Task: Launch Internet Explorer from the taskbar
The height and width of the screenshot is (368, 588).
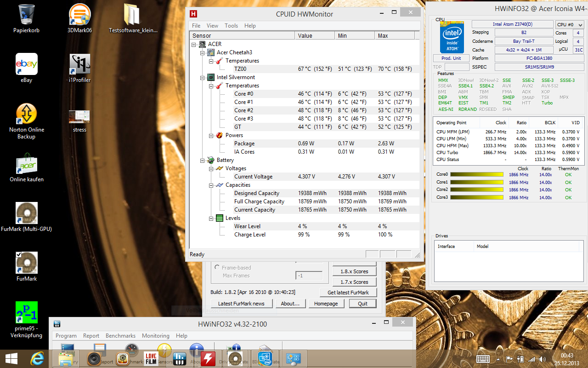Action: click(37, 358)
